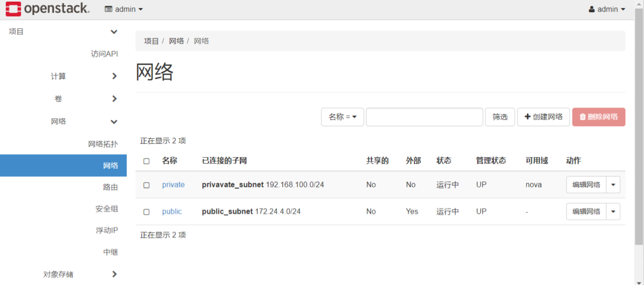Open the private network link
The image size is (644, 285).
click(x=173, y=185)
